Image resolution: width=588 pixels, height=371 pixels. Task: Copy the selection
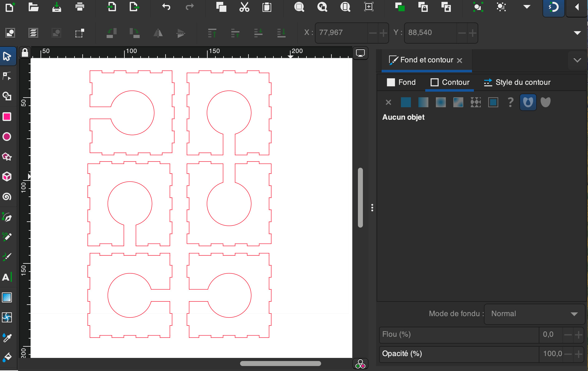[x=221, y=7]
